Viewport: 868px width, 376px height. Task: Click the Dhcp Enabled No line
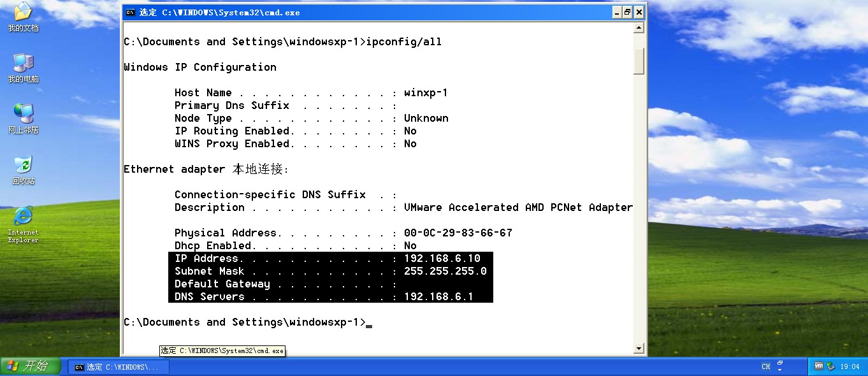pos(296,246)
